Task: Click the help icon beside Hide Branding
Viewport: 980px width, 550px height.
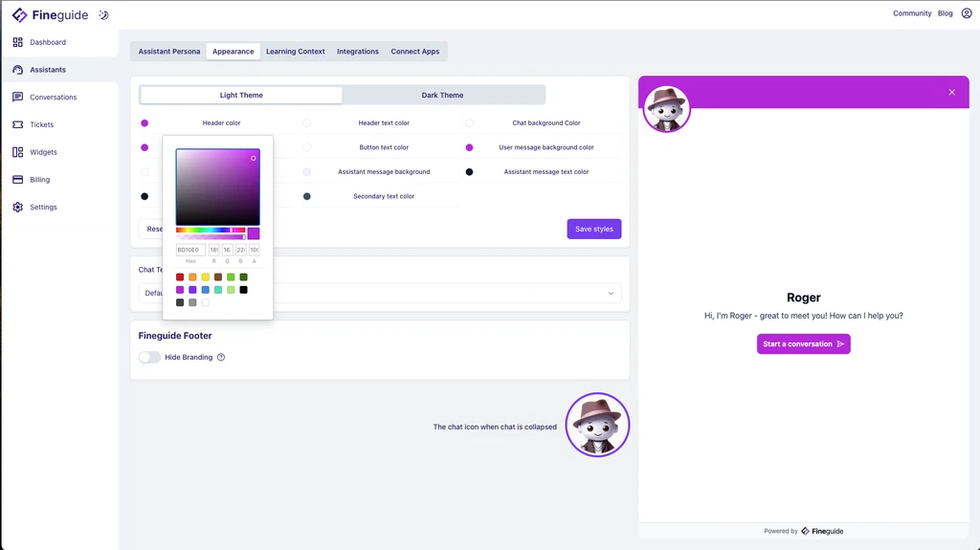Action: [x=221, y=358]
